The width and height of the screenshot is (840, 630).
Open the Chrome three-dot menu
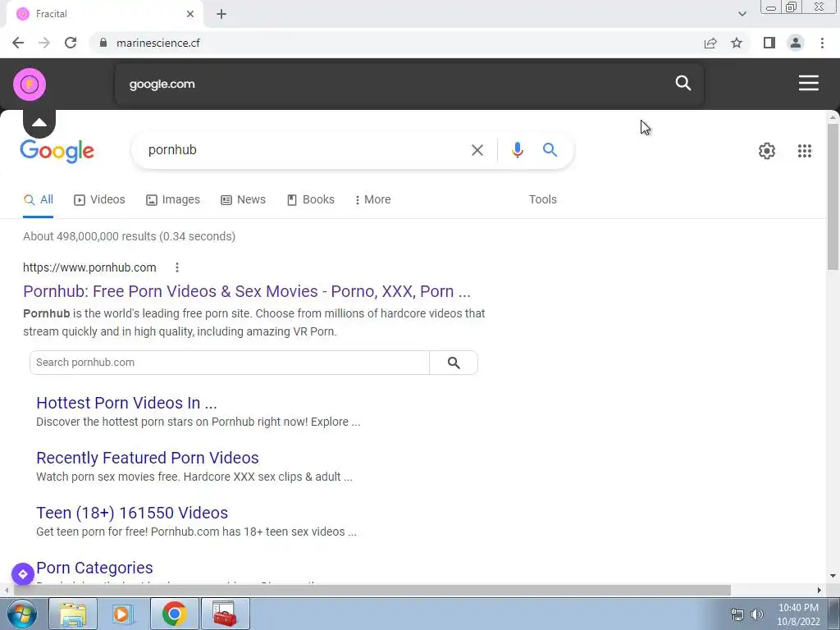point(822,43)
